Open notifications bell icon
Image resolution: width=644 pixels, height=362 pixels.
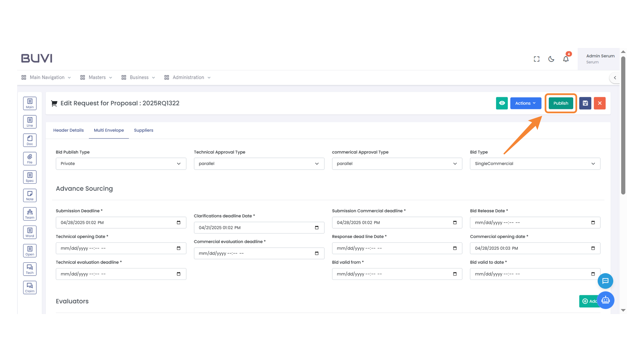(x=566, y=59)
